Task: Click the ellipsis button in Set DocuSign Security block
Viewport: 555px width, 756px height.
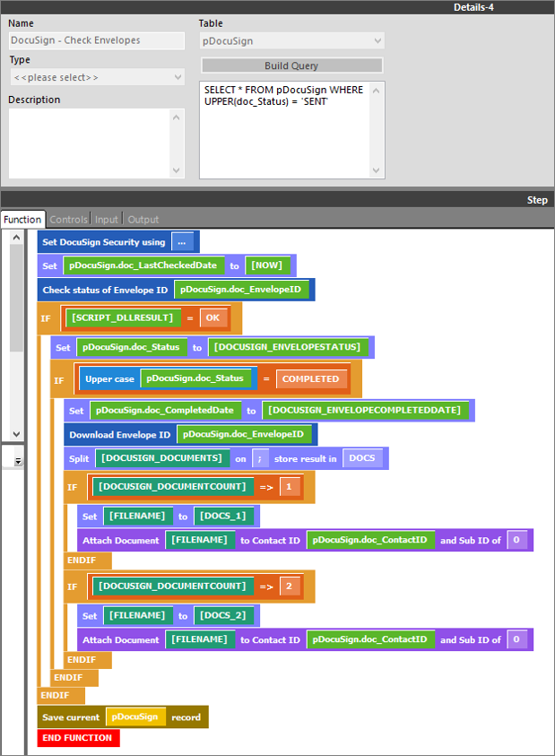Action: coord(182,242)
